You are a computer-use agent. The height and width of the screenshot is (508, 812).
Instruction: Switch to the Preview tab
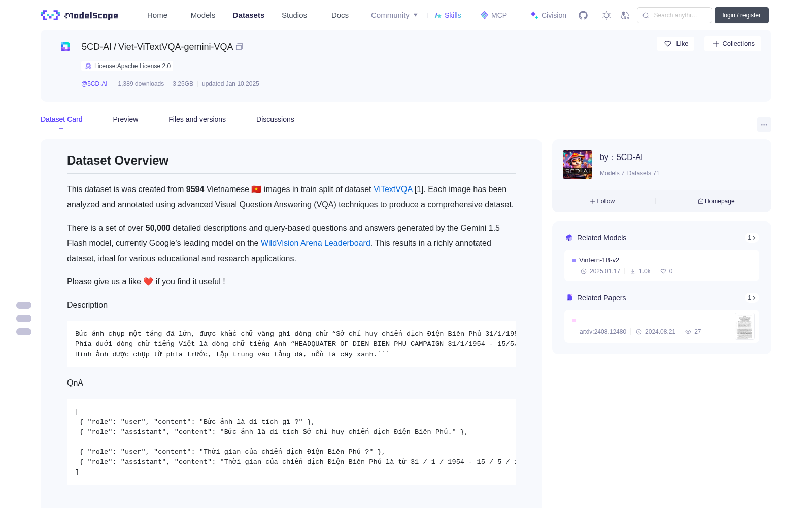pos(125,119)
